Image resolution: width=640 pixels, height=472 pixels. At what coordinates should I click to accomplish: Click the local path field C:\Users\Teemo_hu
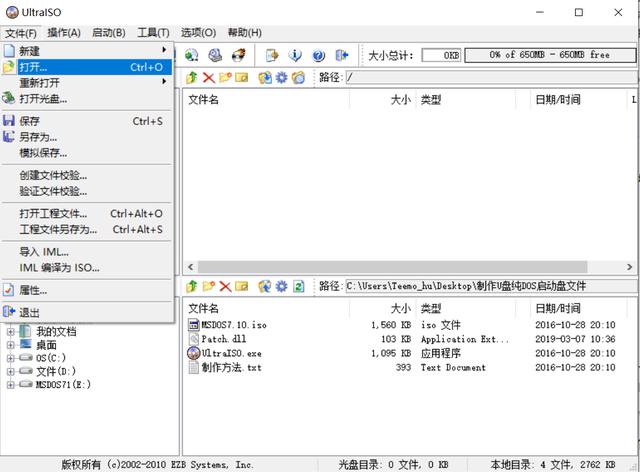point(492,286)
